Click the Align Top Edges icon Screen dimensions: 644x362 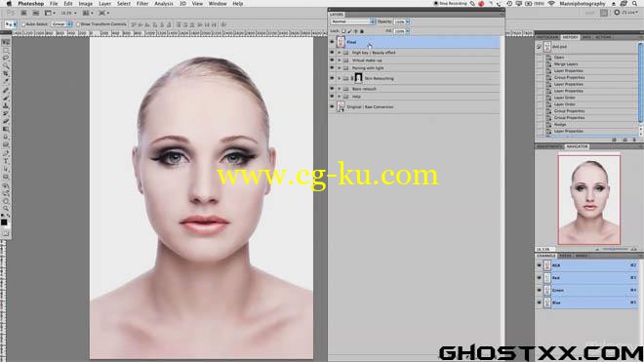point(134,24)
